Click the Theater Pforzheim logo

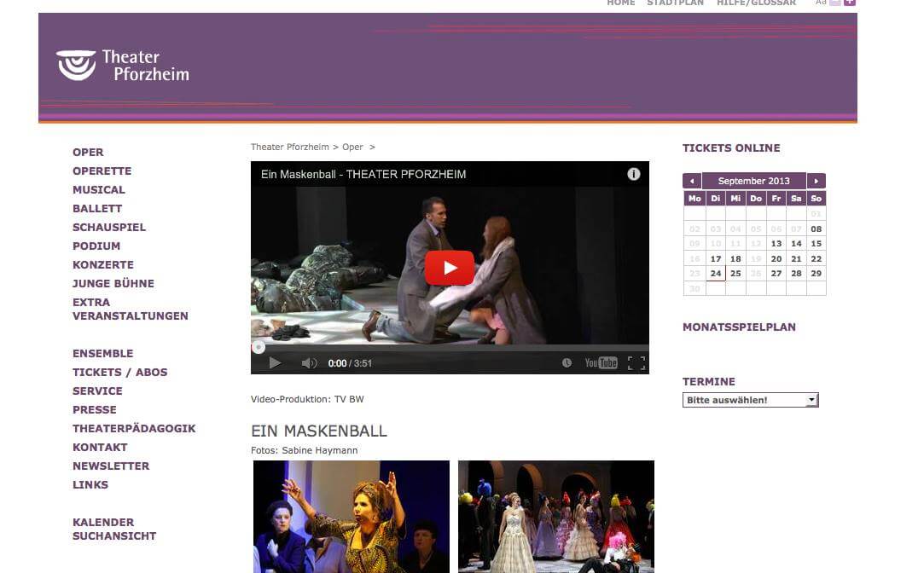click(123, 65)
